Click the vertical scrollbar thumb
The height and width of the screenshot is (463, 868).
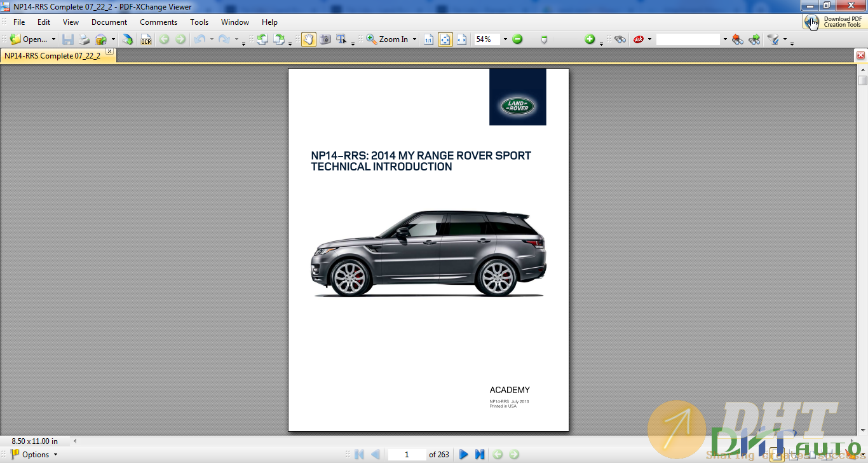point(862,80)
